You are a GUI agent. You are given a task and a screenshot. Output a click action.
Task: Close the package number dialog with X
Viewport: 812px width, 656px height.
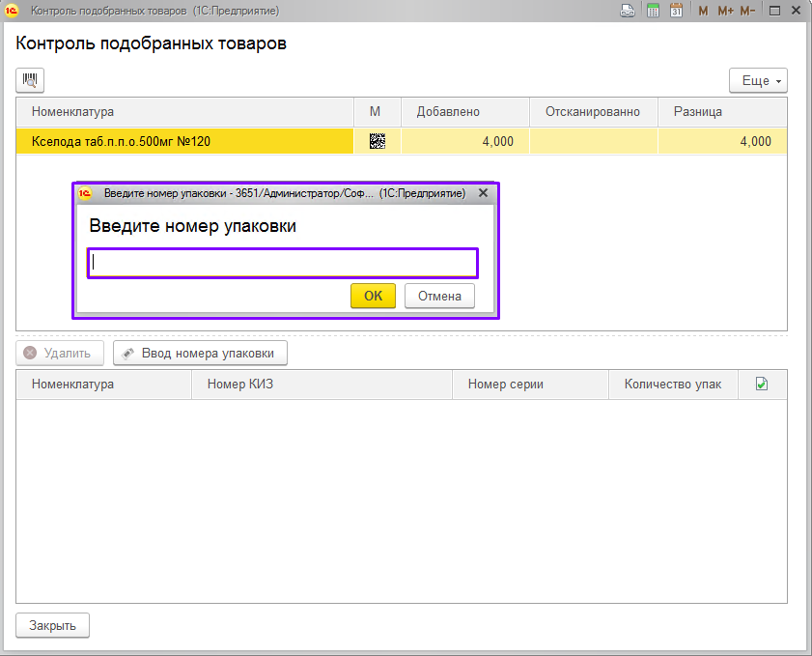pyautogui.click(x=483, y=193)
